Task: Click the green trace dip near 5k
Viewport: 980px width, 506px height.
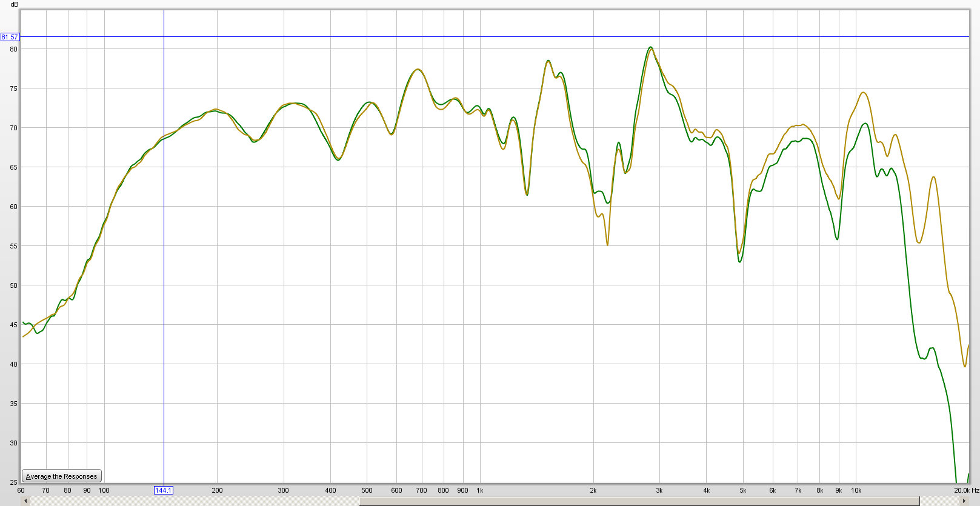Action: coord(740,262)
